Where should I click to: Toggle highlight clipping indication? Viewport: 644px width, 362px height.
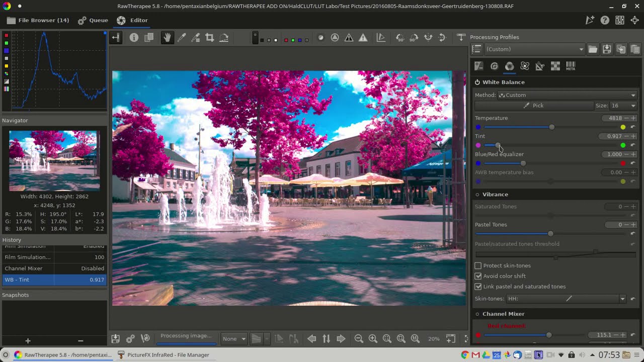[x=363, y=38]
